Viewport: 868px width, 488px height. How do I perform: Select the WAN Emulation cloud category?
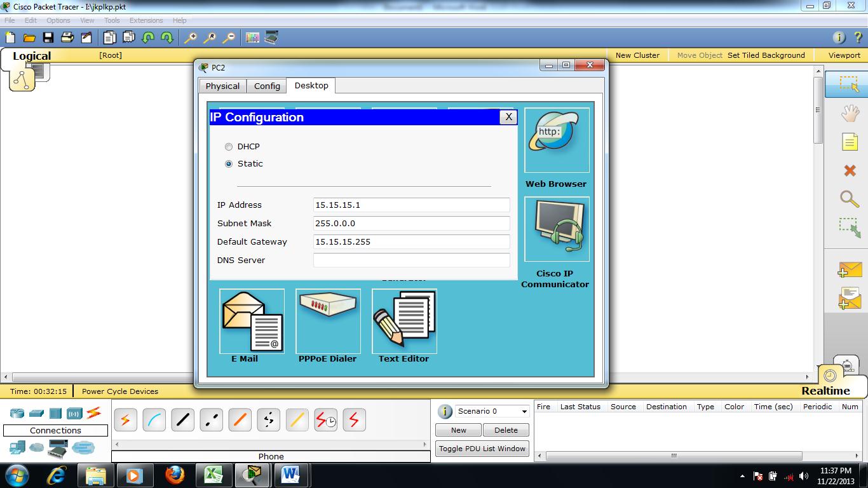coord(37,448)
